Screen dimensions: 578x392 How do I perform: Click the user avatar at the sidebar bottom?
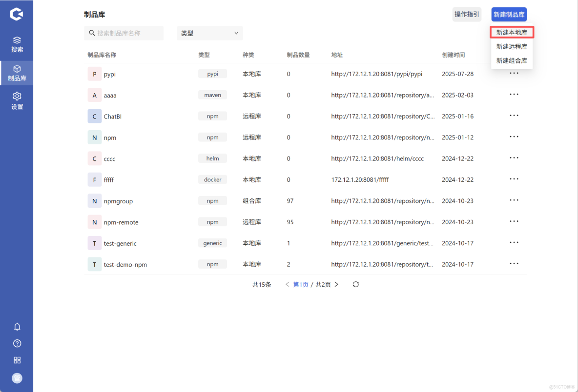[17, 378]
